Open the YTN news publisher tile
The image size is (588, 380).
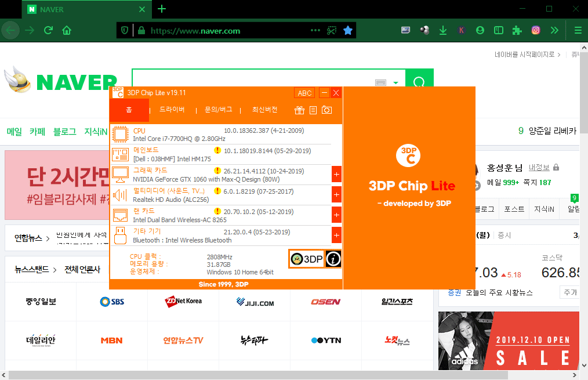326,340
